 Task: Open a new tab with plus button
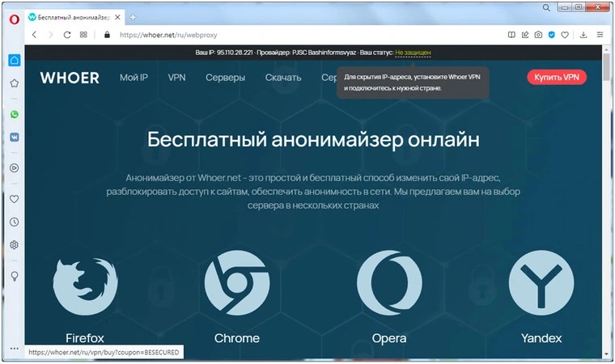(133, 16)
